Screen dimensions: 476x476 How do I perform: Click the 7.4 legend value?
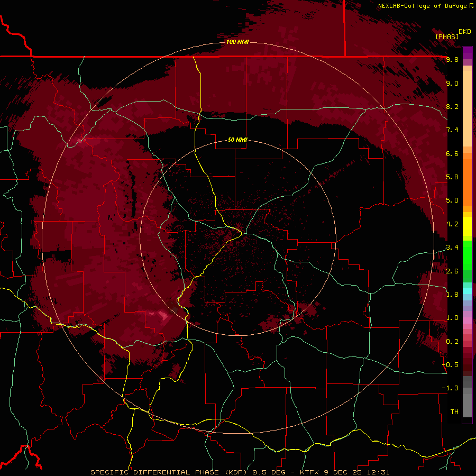[452, 130]
